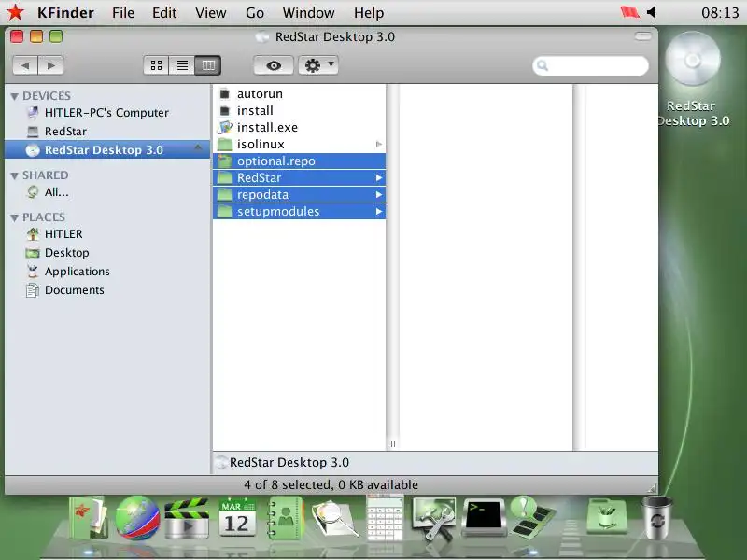The height and width of the screenshot is (560, 747).
Task: Open the Go menu
Action: pyautogui.click(x=255, y=13)
